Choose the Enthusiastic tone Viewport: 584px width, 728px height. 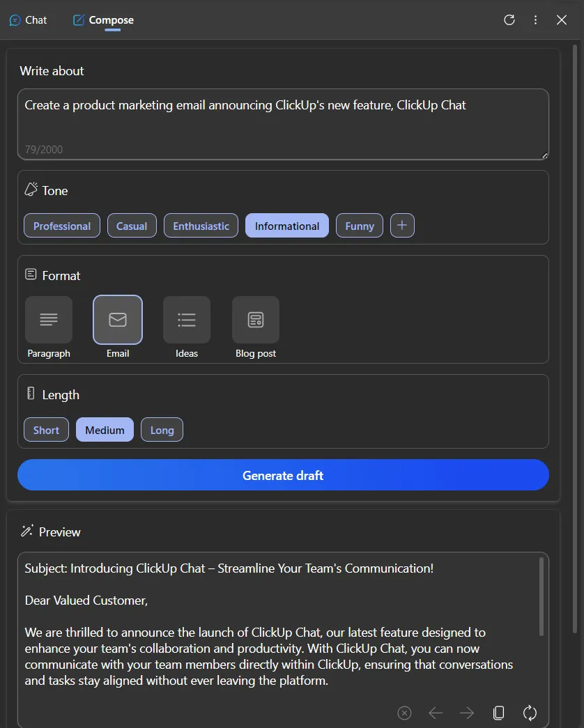[x=201, y=226]
